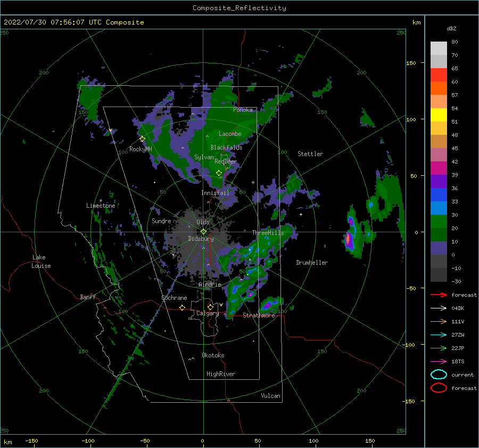Click the cyan 27ZW arrow icon
This screenshot has width=479, height=448.
tap(439, 335)
